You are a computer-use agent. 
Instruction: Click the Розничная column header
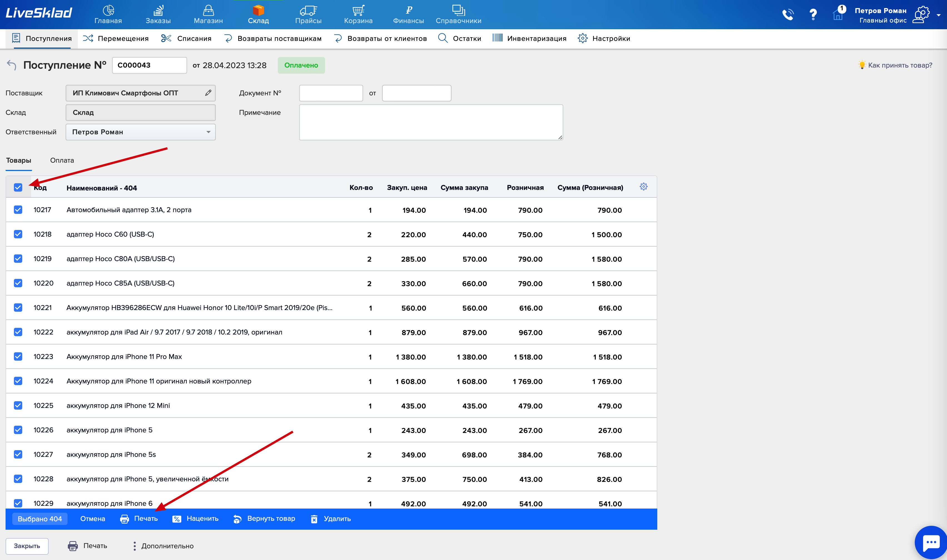pyautogui.click(x=525, y=187)
